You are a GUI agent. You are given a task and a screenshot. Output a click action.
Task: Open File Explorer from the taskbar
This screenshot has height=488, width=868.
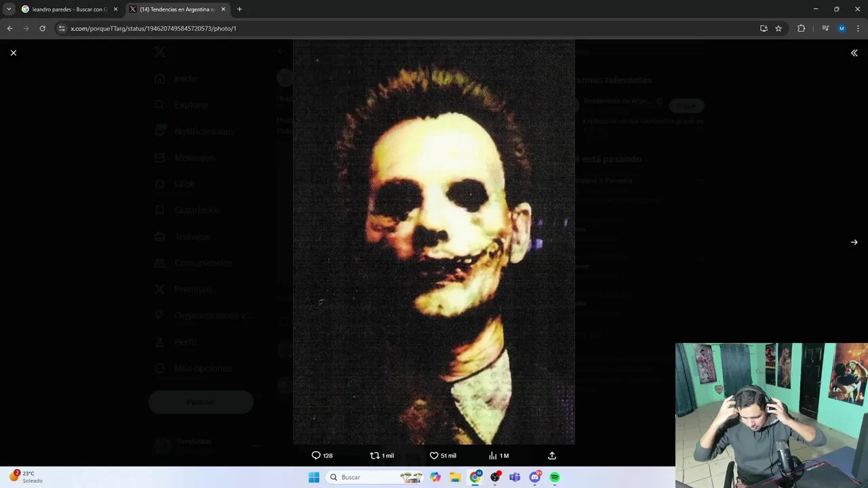coord(455,477)
